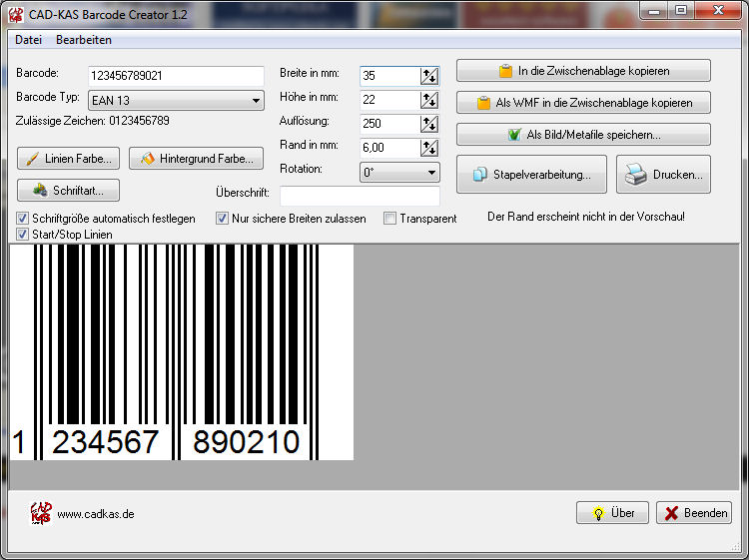Open the Bearbeiten menu
The width and height of the screenshot is (749, 560).
(x=84, y=40)
